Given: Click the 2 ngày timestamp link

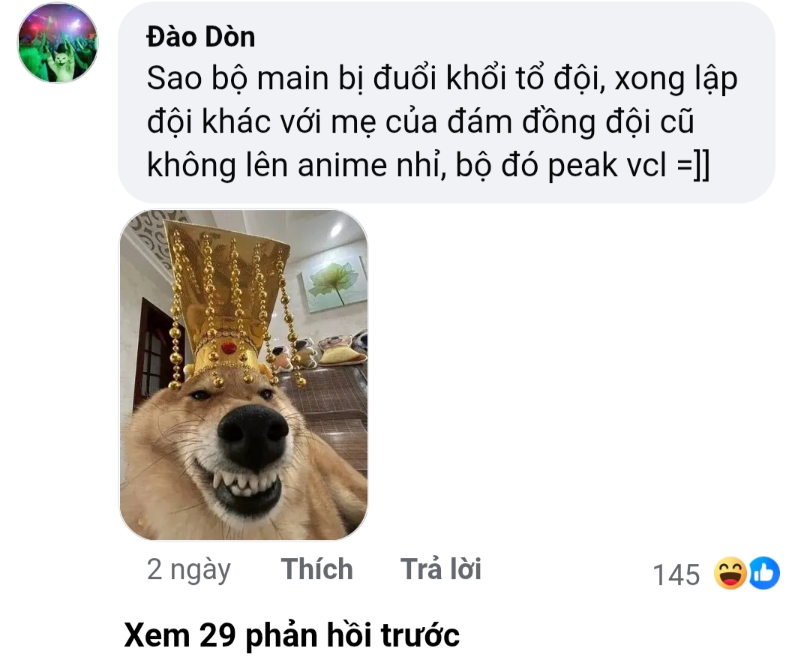Looking at the screenshot, I should click(188, 570).
